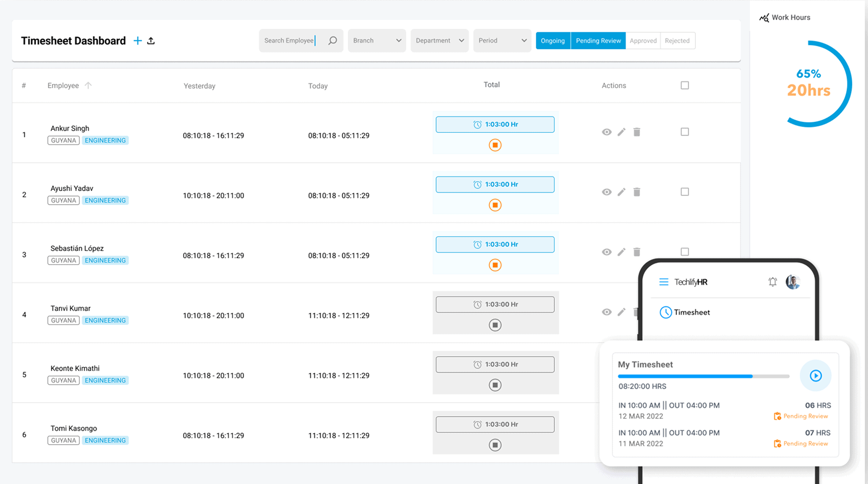Open the hamburger menu in mobile view
Screen dimensions: 868x484
point(664,282)
